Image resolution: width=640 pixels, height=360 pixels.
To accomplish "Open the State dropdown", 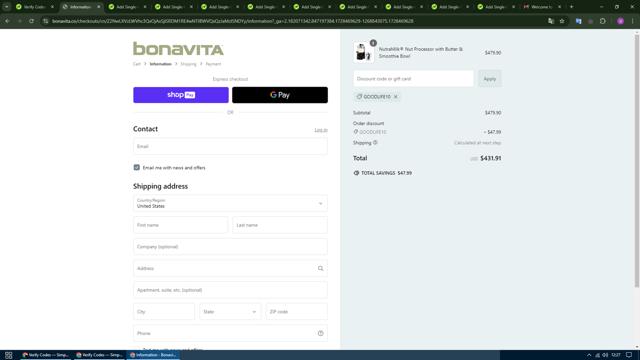I will coord(230,312).
